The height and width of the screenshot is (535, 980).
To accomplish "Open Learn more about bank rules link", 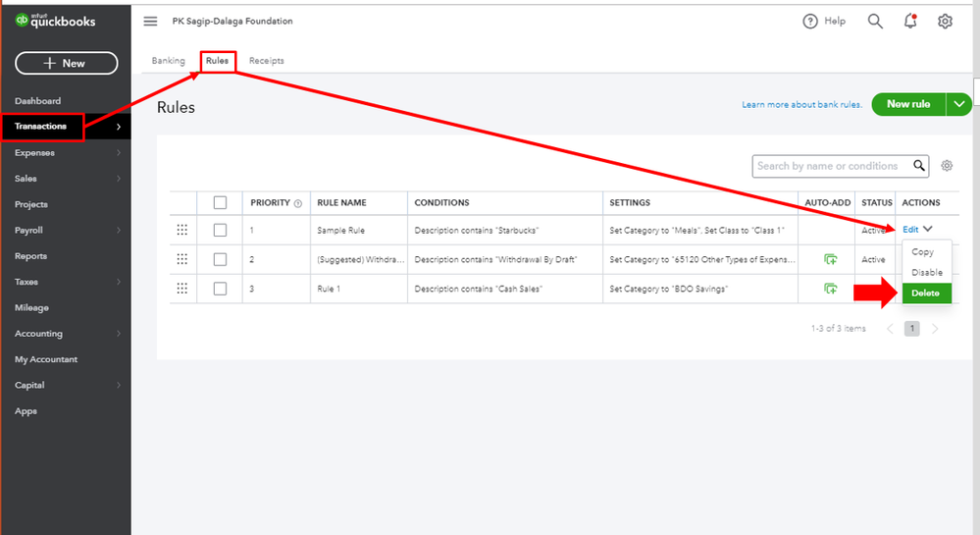I will tap(801, 104).
